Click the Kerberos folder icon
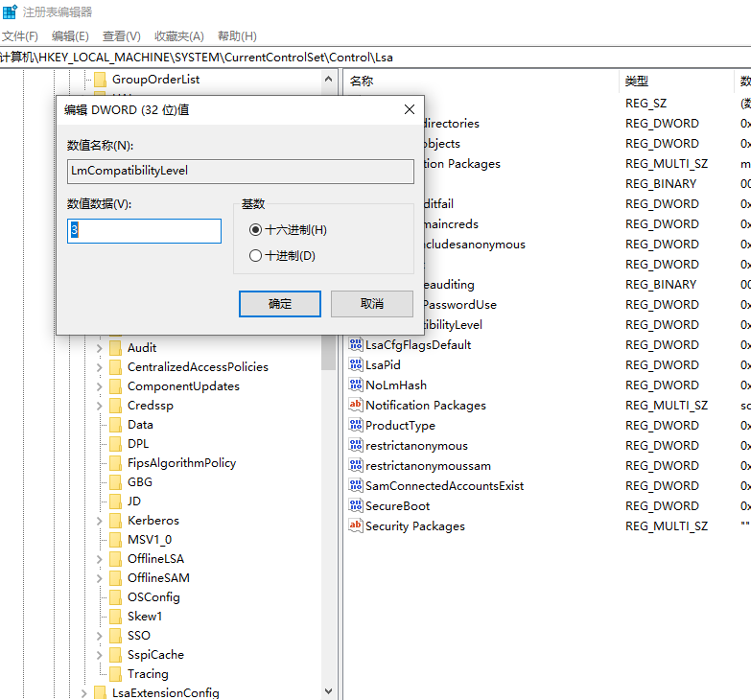Image resolution: width=751 pixels, height=700 pixels. 115,520
